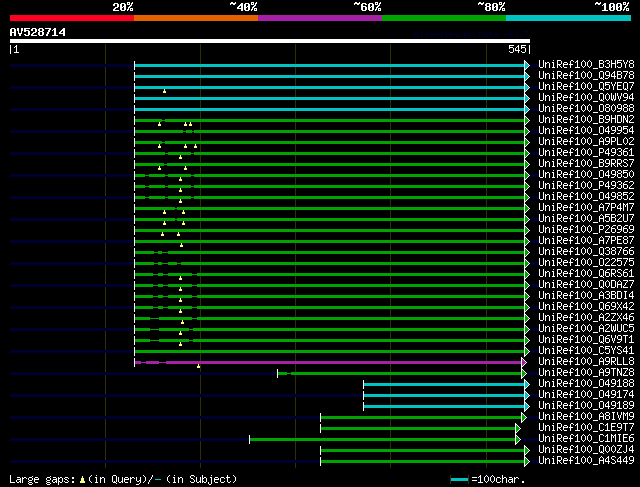Select the UniRef100_Q6RS61 label
640x487 pixels.
pyautogui.click(x=586, y=274)
